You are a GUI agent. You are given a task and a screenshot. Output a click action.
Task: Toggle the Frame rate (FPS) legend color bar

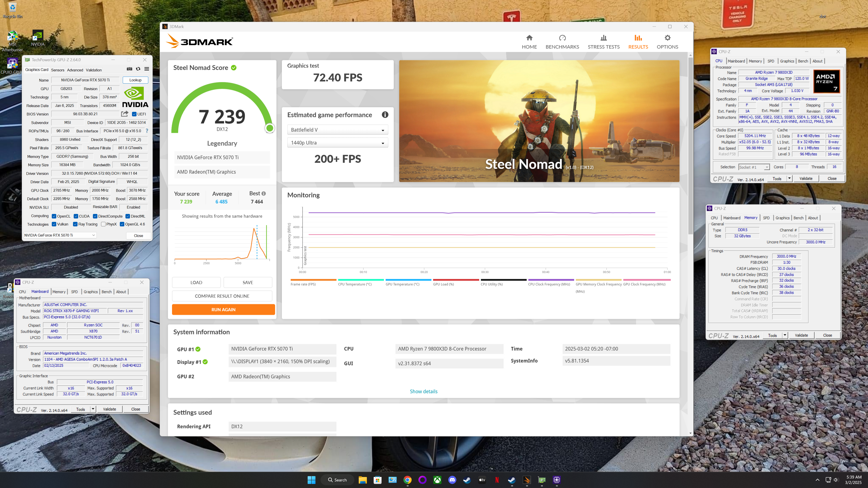(x=313, y=280)
